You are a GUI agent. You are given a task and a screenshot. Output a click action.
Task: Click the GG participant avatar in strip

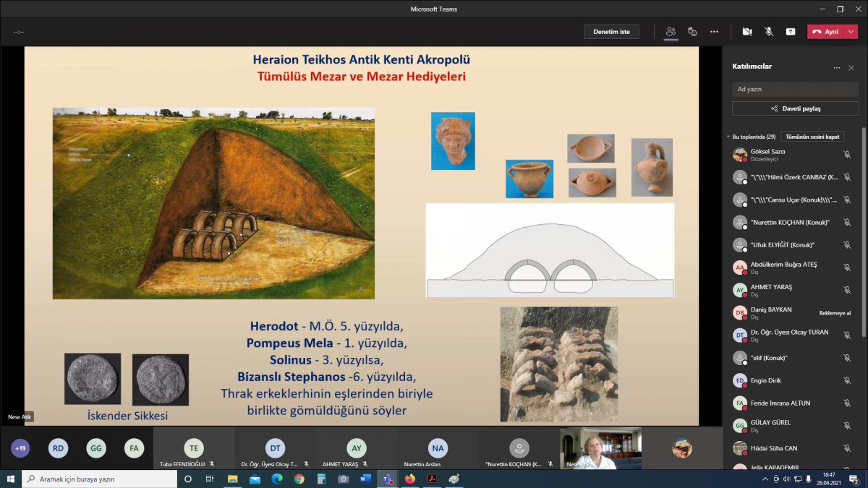pyautogui.click(x=95, y=448)
